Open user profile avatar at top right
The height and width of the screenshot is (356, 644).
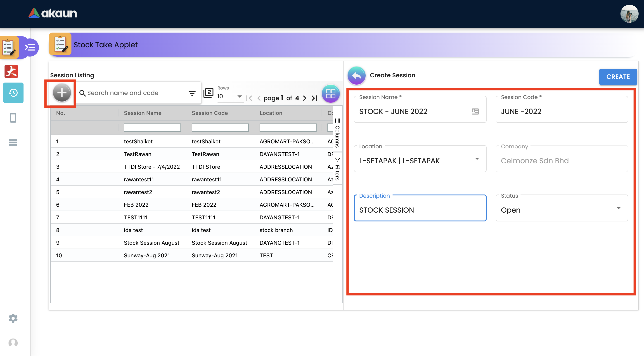629,14
